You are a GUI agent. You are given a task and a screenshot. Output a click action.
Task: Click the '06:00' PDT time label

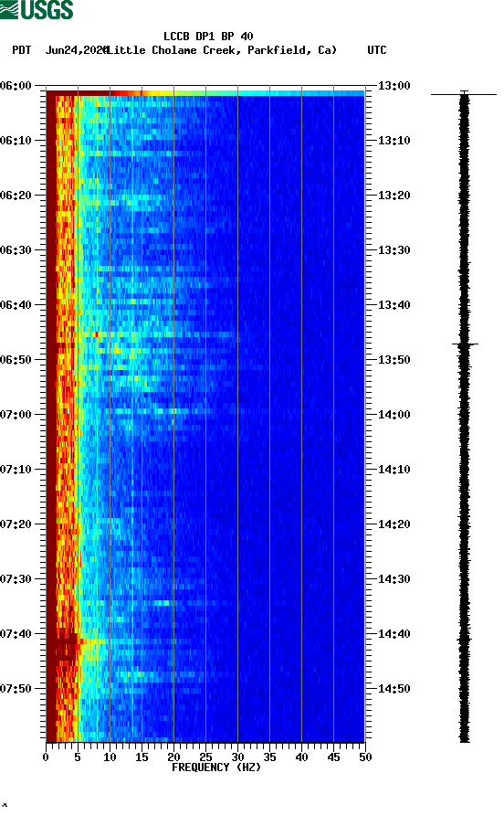(16, 86)
